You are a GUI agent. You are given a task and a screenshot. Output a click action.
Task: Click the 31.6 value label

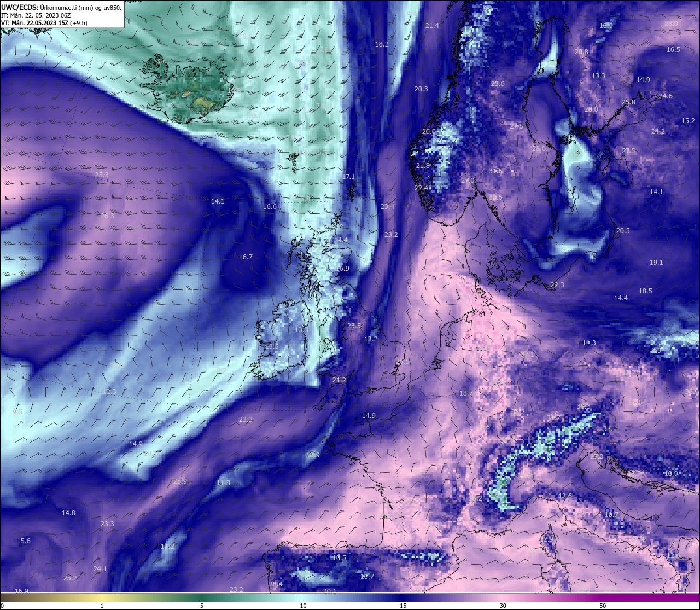(x=495, y=171)
